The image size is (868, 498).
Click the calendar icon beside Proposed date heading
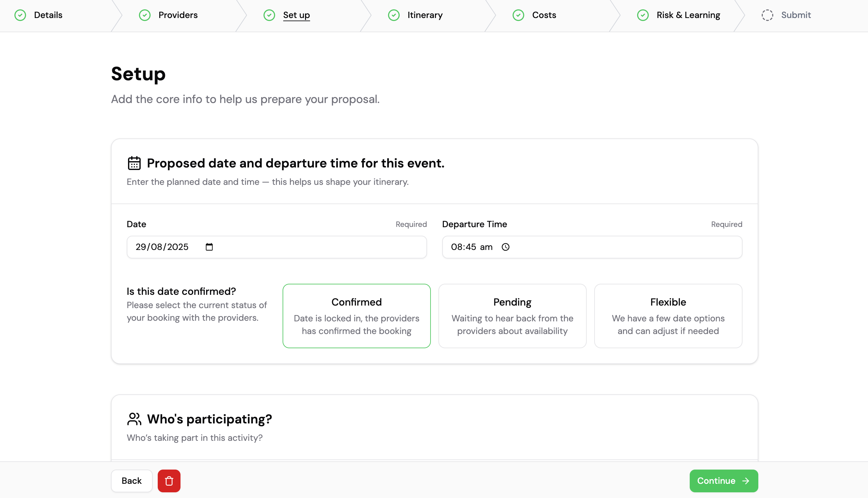(134, 163)
